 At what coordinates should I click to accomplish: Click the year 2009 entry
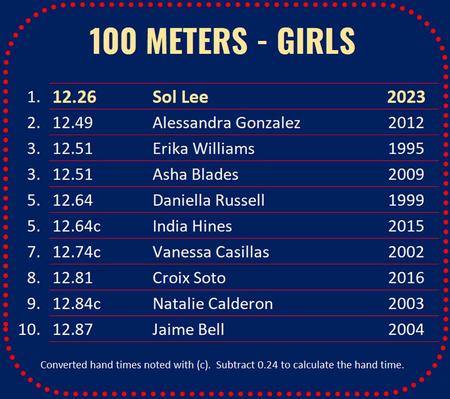point(406,174)
